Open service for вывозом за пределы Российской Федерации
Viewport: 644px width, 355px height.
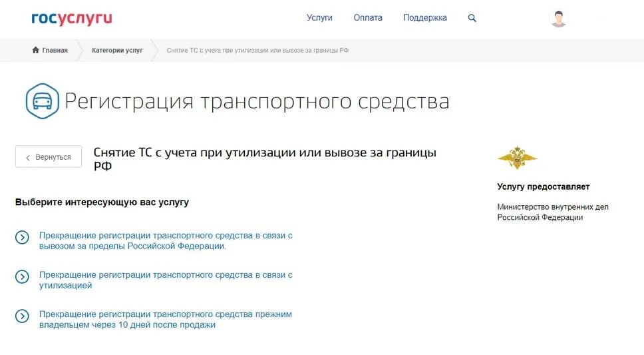click(x=166, y=240)
